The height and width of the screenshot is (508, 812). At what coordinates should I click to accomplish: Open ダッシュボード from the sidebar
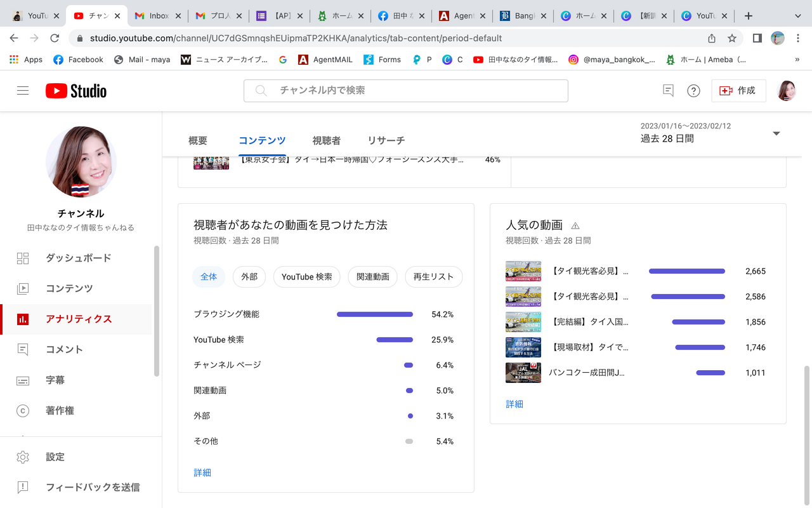[78, 258]
